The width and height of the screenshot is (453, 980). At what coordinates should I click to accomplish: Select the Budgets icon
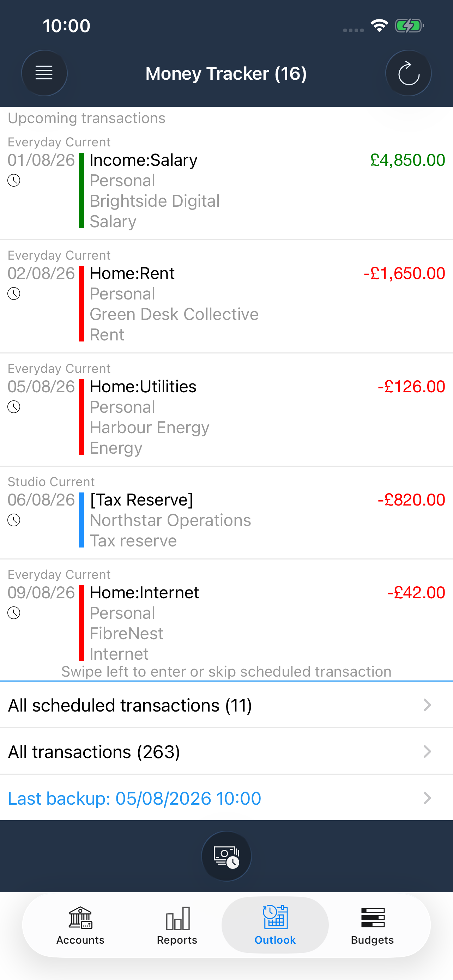click(372, 918)
